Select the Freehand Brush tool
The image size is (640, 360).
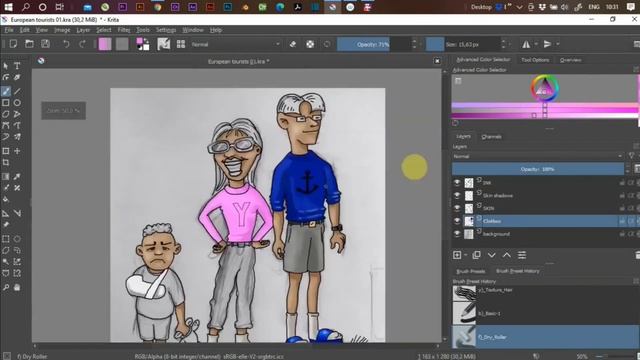coord(6,91)
